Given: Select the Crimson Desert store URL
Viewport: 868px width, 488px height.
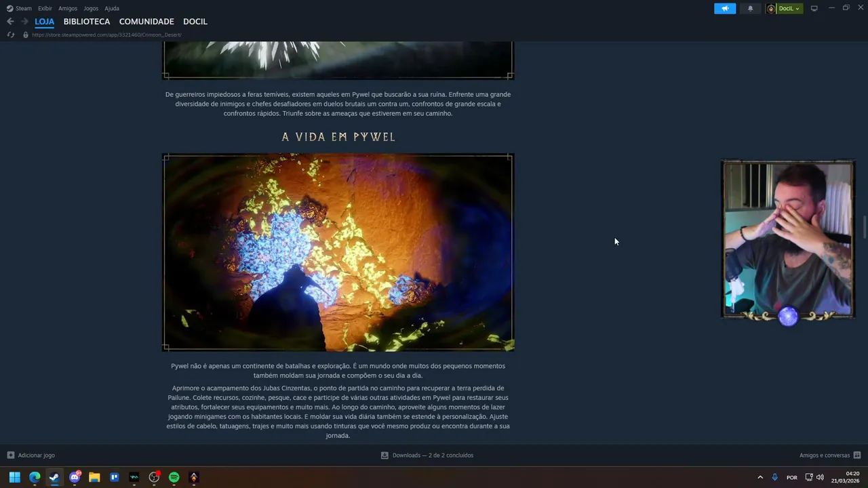Looking at the screenshot, I should pyautogui.click(x=106, y=35).
